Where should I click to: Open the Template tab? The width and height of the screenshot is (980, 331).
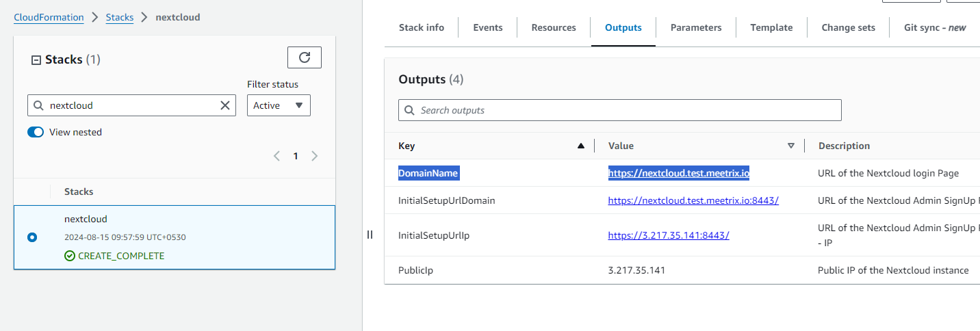pos(771,27)
